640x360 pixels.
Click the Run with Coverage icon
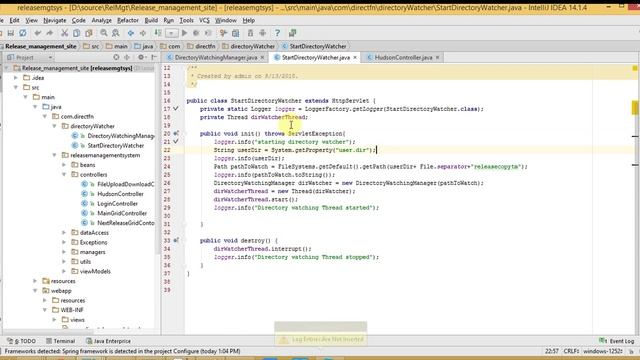[x=208, y=33]
